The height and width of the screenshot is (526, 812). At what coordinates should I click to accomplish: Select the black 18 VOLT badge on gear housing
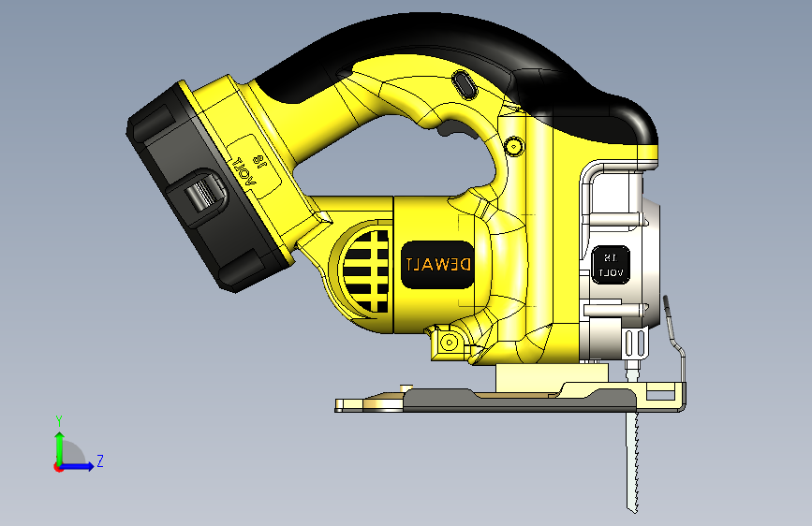click(x=611, y=265)
